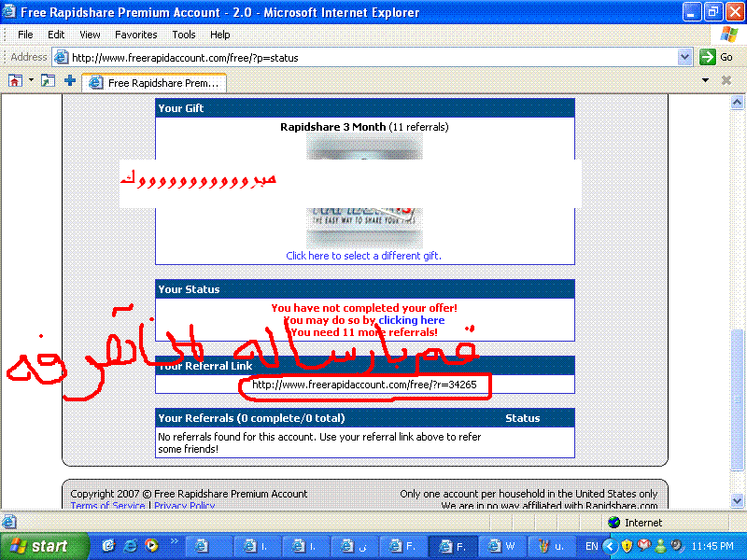Click the home tab-group icon in tab bar
The image size is (747, 560).
[15, 81]
